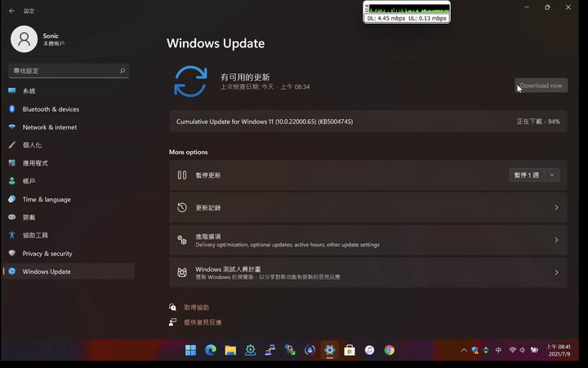The image size is (588, 368).
Task: Open the 協助工具 settings category
Action: (69, 235)
